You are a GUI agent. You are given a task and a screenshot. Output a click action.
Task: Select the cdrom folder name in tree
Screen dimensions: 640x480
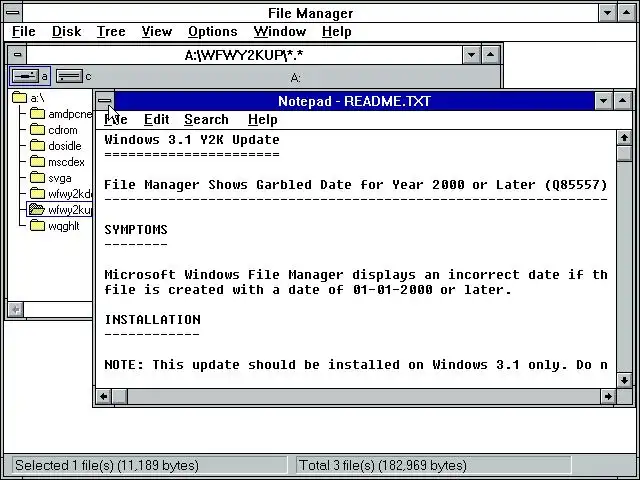pos(63,130)
